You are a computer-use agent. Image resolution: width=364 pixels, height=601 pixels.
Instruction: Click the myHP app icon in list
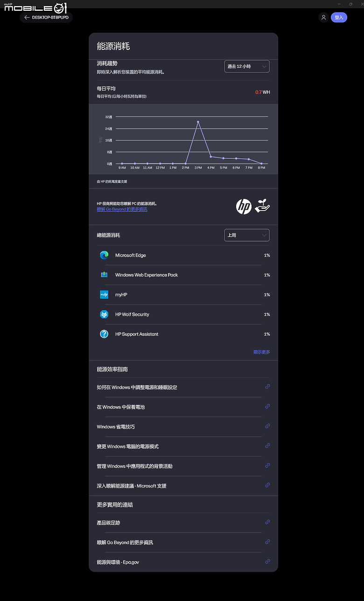pos(104,295)
